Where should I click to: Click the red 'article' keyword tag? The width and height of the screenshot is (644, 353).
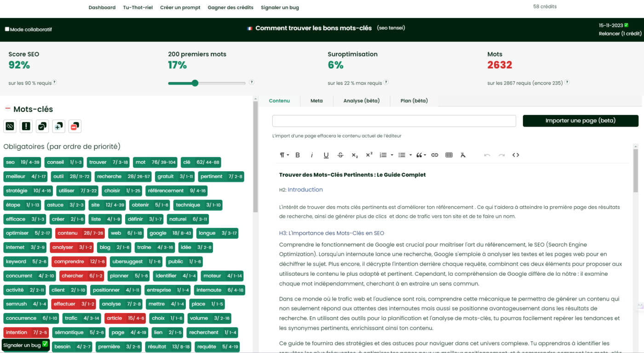tap(126, 318)
